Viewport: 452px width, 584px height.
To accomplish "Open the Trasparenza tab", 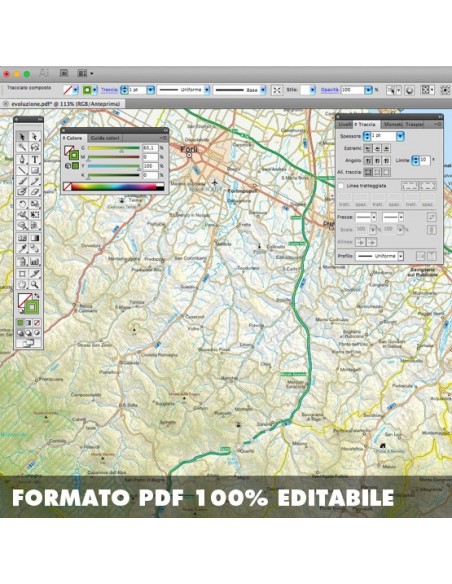I will point(414,124).
